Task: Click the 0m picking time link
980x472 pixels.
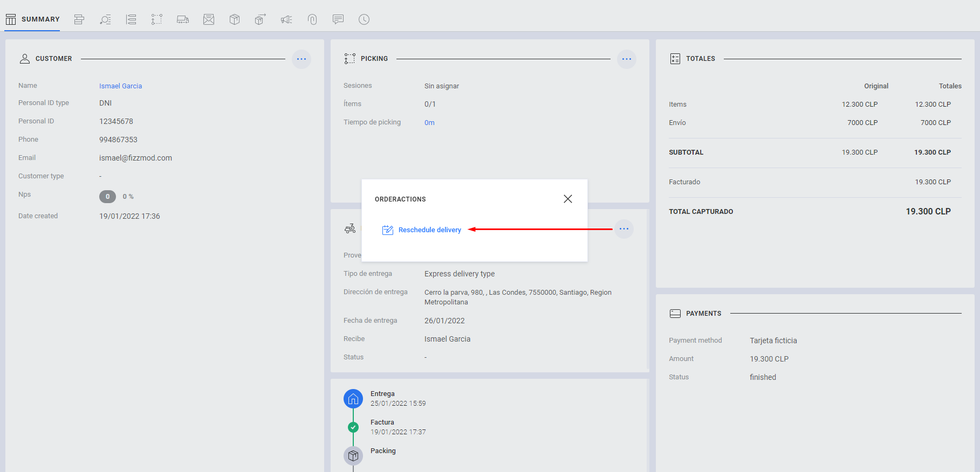Action: point(429,123)
